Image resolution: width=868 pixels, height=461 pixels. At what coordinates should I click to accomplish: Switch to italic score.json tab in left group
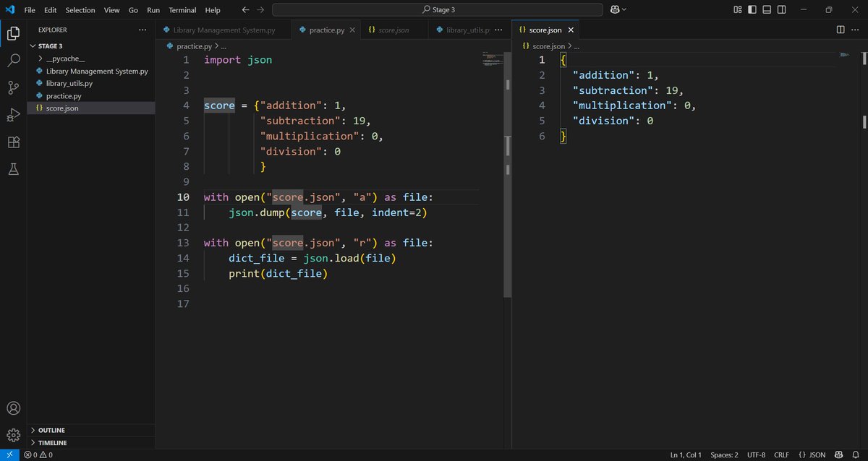[393, 30]
